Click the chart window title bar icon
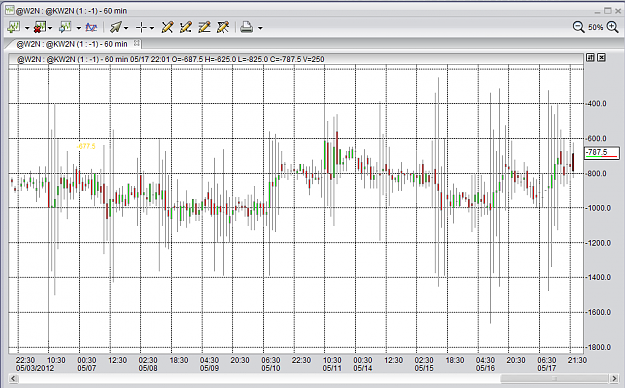Screen dimensions: 625x388 pyautogui.click(x=10, y=10)
